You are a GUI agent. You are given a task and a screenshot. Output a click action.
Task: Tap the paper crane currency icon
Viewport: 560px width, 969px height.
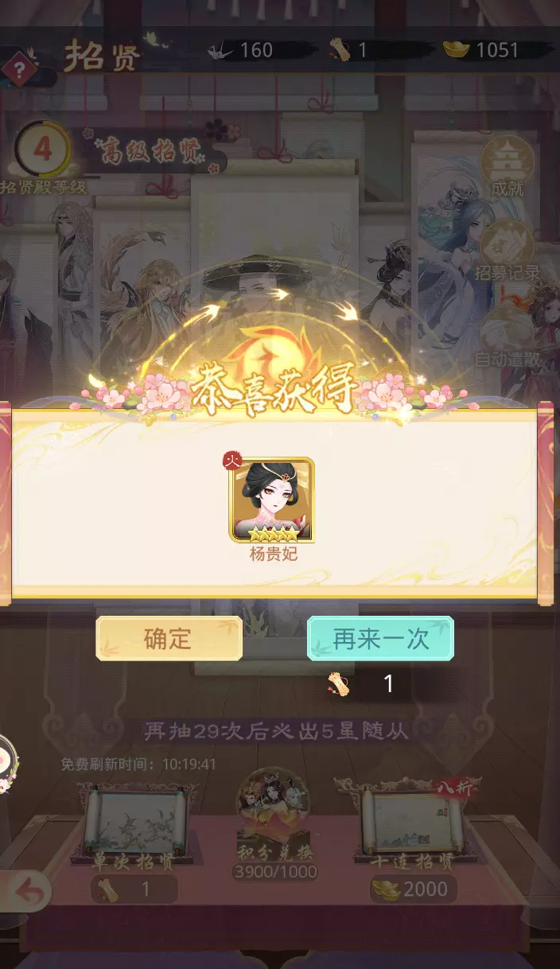click(220, 50)
